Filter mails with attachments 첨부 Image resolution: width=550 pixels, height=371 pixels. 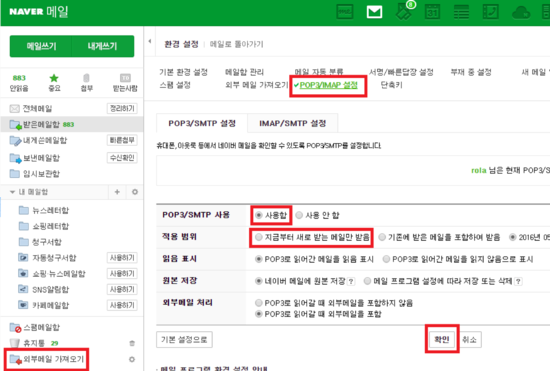[87, 83]
